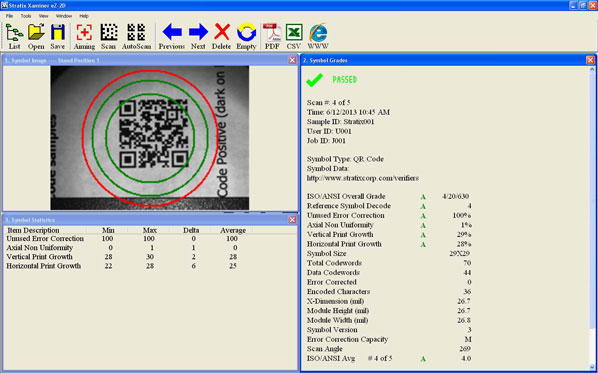
Task: Select ISO/ANSI Overall Grade row
Action: 389,196
